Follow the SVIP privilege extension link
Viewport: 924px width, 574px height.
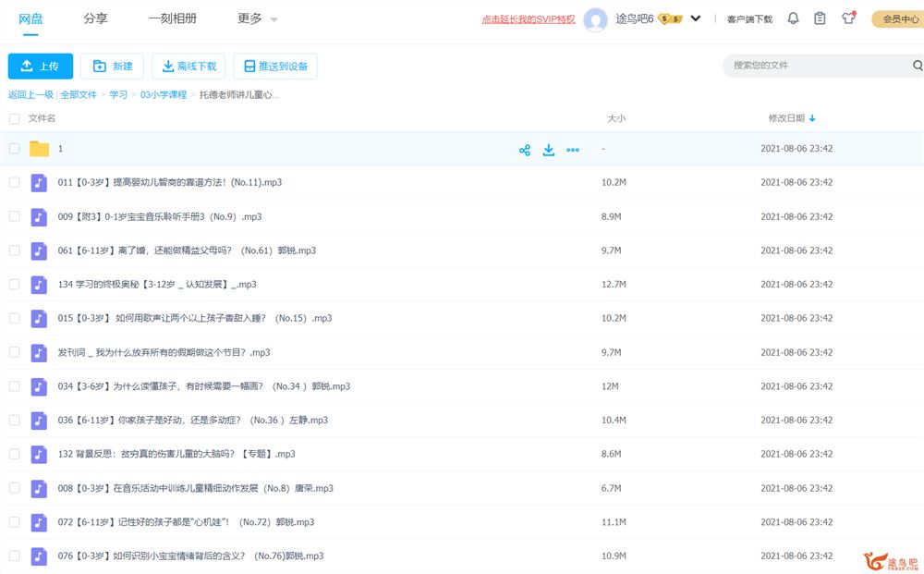click(528, 19)
